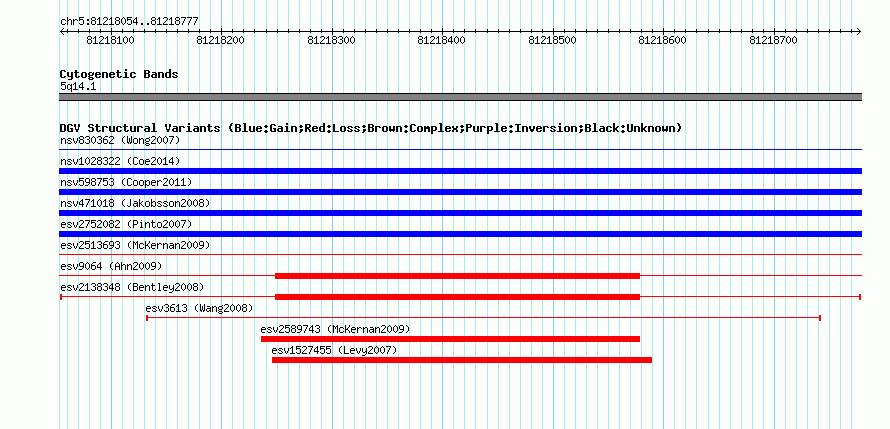This screenshot has width=890, height=429.
Task: Click ruler position 81218200
Action: click(221, 40)
